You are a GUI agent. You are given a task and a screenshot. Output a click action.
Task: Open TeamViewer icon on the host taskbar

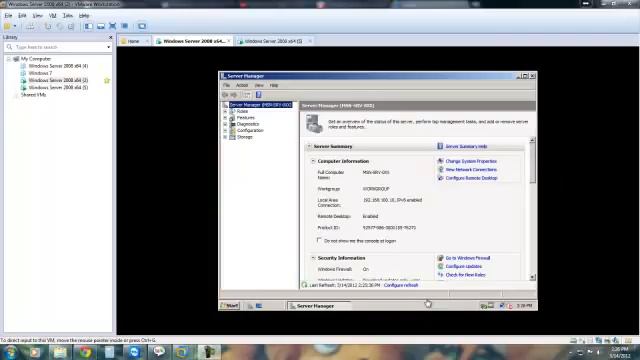coord(135,352)
